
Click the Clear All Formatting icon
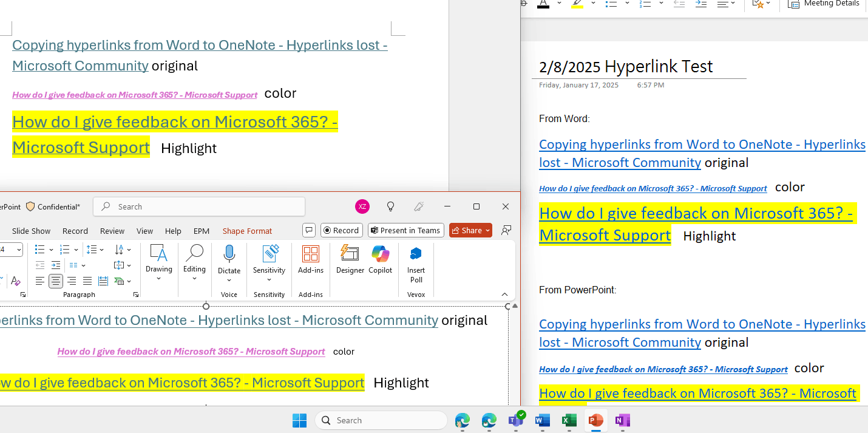(16, 281)
